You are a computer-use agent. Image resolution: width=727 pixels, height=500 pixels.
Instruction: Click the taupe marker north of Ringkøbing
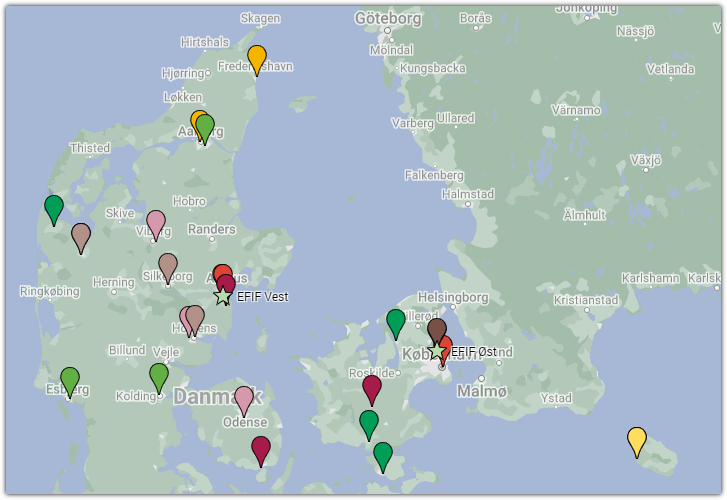pyautogui.click(x=81, y=236)
